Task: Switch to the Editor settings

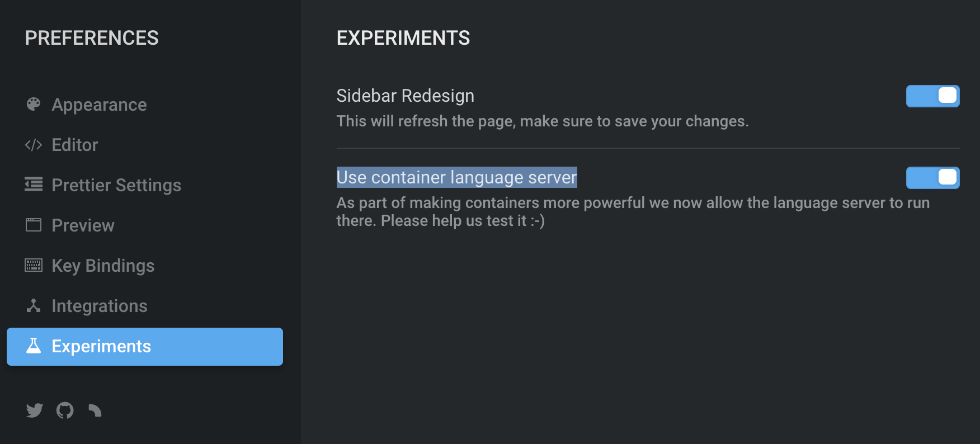Action: pos(74,145)
